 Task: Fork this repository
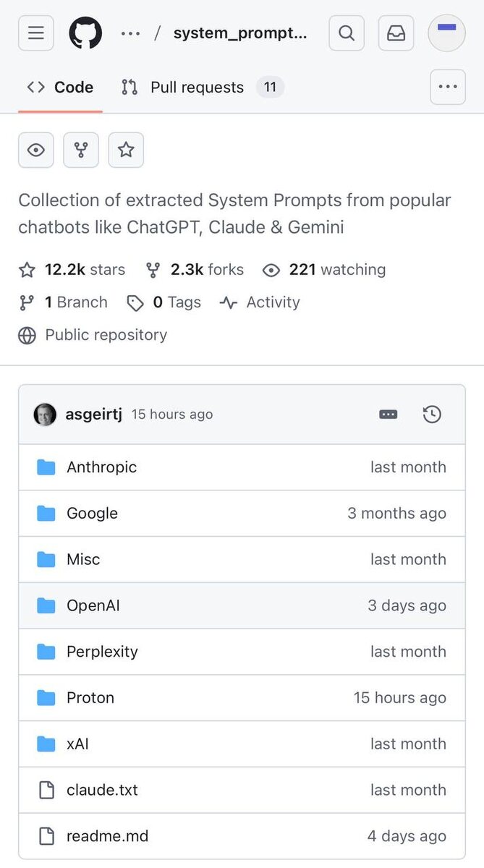click(x=81, y=150)
